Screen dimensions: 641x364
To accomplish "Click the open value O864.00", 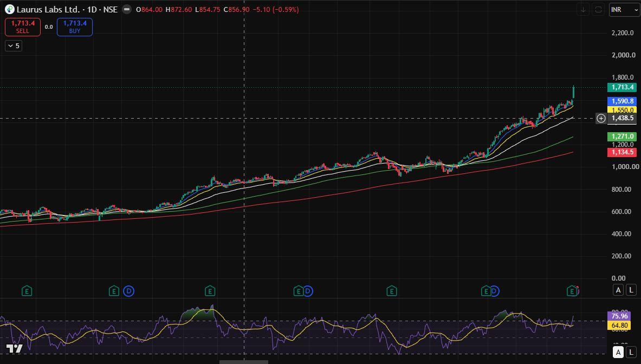I will point(149,9).
